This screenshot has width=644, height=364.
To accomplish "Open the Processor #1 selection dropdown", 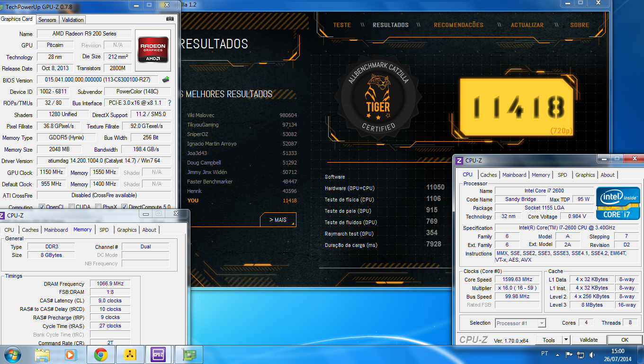I will (x=520, y=323).
